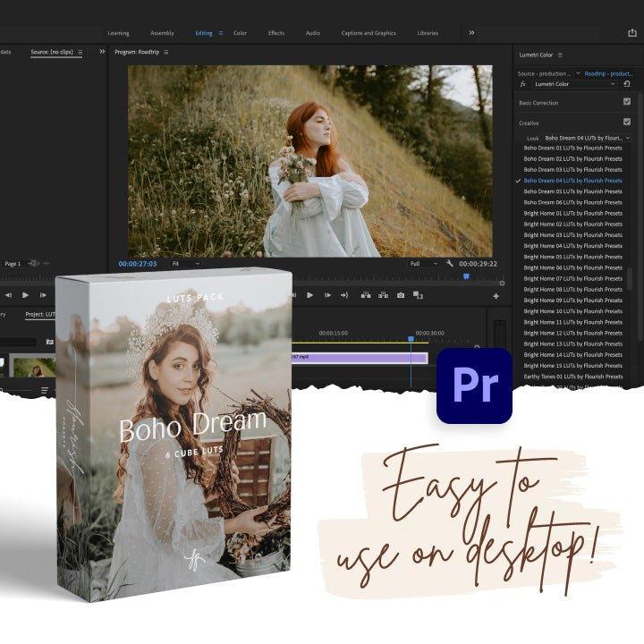Click the export/share icon at top right

[x=632, y=33]
